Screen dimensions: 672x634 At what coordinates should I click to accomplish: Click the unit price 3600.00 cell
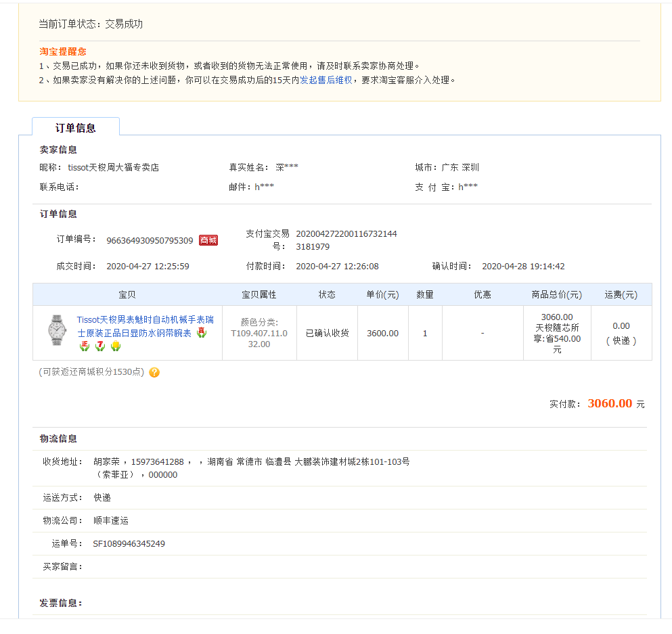click(x=383, y=334)
